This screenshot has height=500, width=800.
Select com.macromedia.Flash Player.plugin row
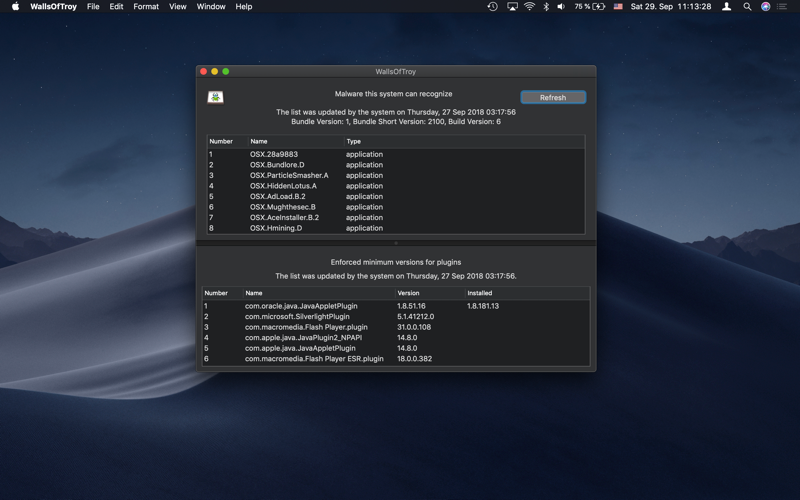396,327
